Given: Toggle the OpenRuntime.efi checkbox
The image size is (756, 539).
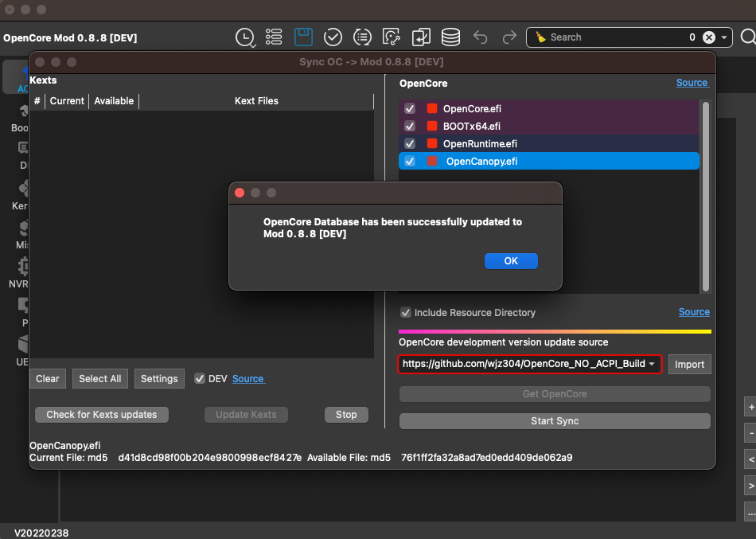Looking at the screenshot, I should point(410,143).
